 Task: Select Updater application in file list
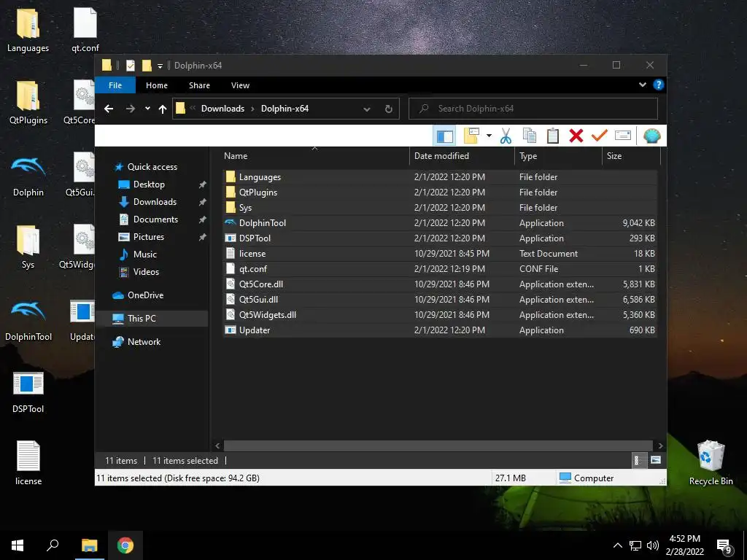tap(440, 330)
